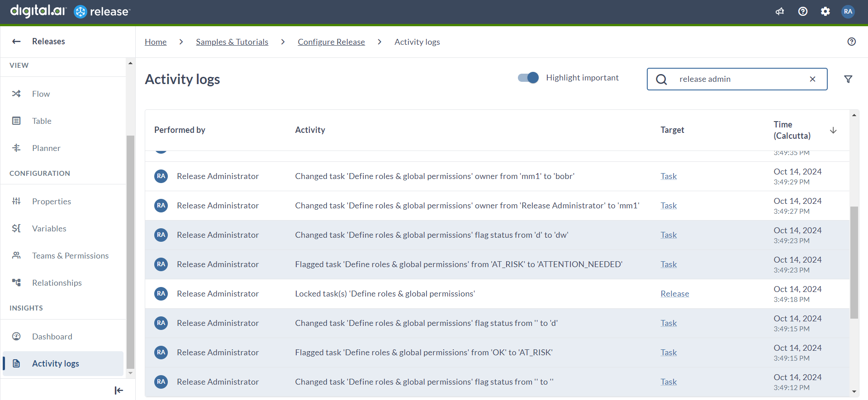868x400 pixels.
Task: Open Task link for flag status 'd' to 'dw'
Action: [669, 235]
